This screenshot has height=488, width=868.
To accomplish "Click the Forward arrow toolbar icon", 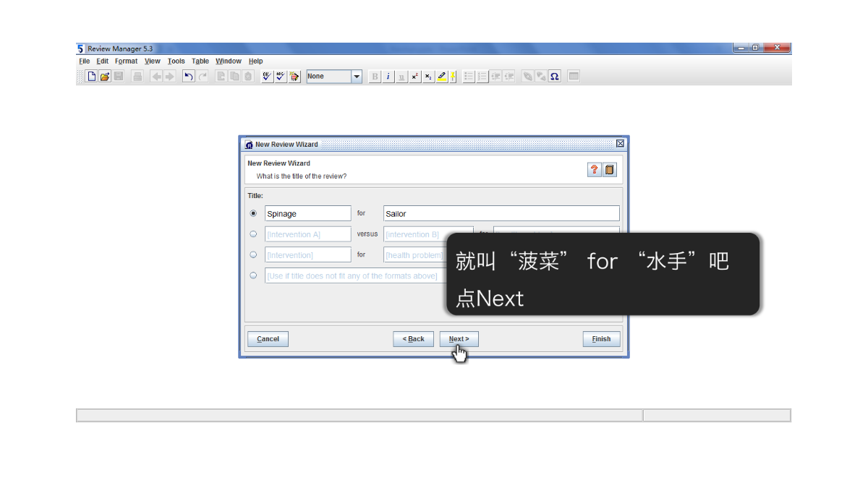I will 169,76.
